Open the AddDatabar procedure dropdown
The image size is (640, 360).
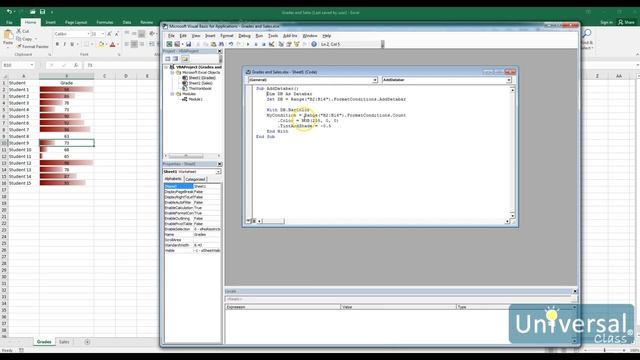509,80
